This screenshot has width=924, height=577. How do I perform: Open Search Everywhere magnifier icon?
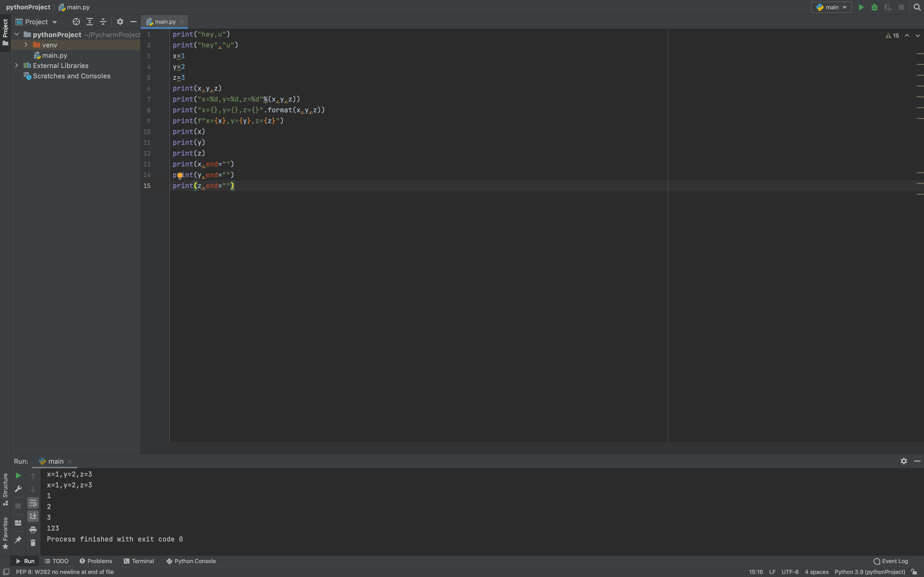917,7
